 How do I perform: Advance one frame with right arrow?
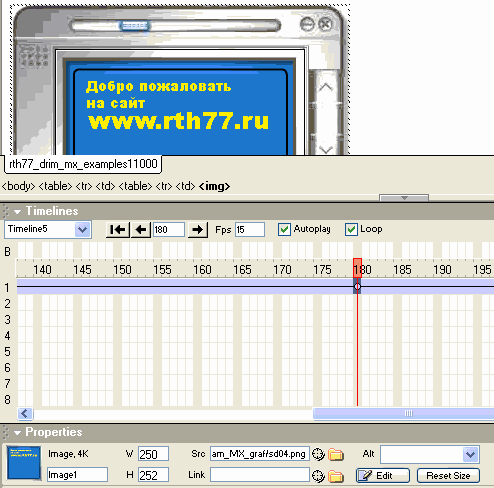click(x=198, y=230)
